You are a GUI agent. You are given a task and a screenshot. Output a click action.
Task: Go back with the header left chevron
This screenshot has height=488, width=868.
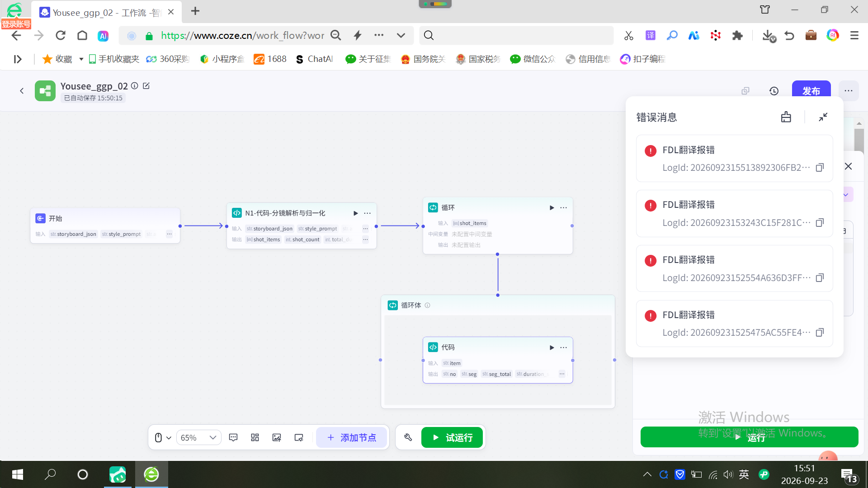point(22,91)
